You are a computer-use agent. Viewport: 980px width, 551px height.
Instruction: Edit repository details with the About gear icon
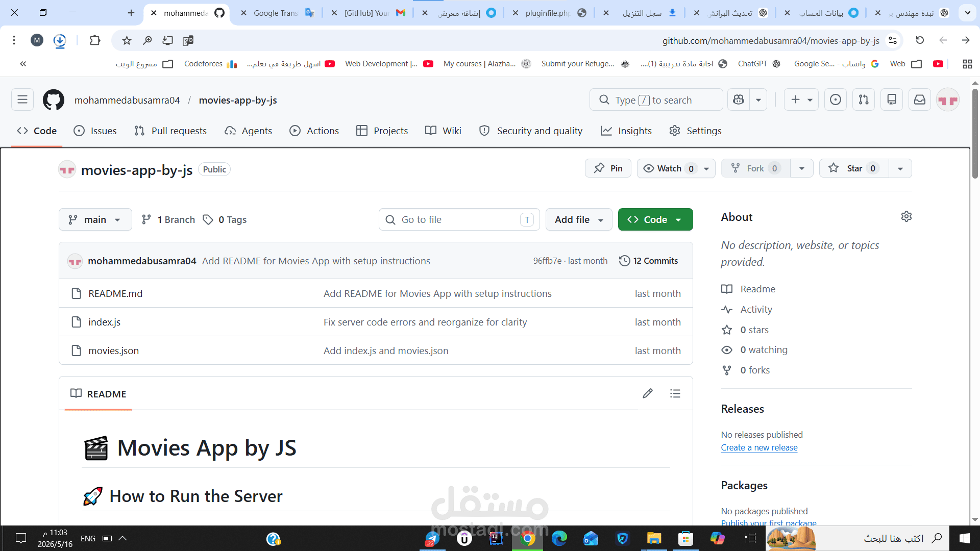[906, 216]
